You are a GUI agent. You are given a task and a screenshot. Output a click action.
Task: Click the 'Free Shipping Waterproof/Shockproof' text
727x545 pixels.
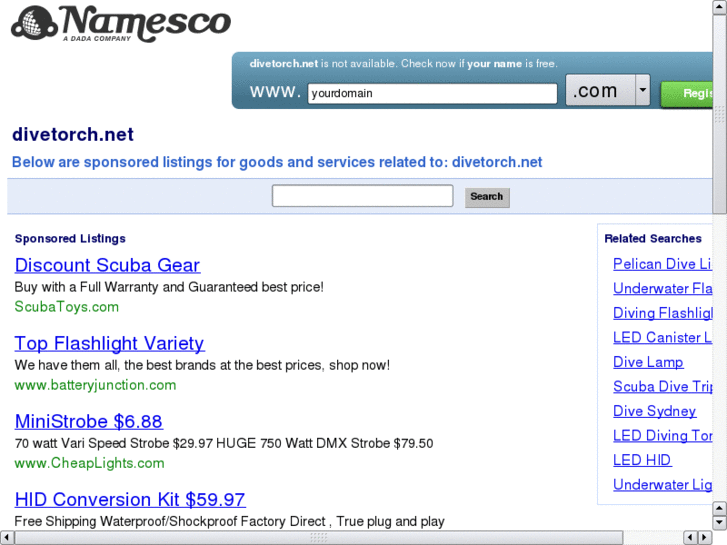point(230,521)
